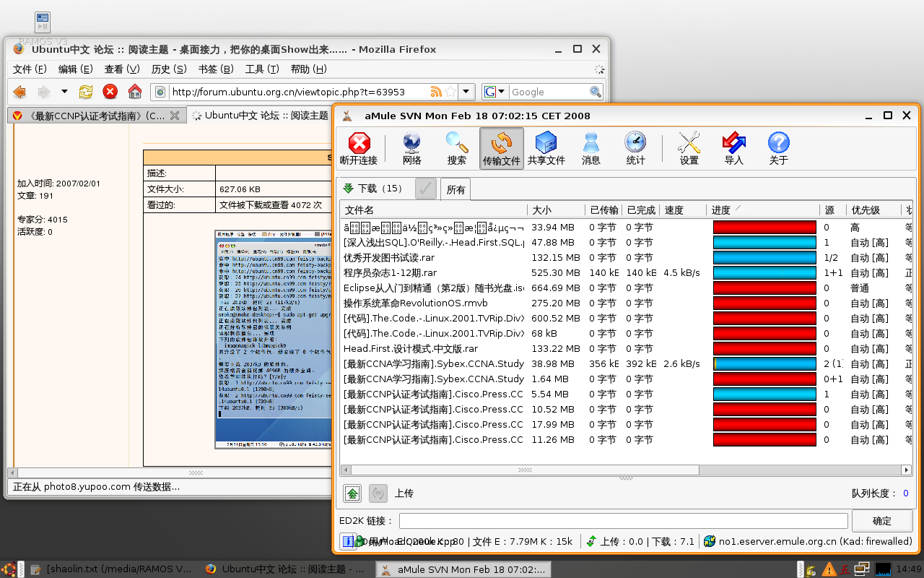924x578 pixels.
Task: Bookmark the page with the star icon
Action: [451, 92]
